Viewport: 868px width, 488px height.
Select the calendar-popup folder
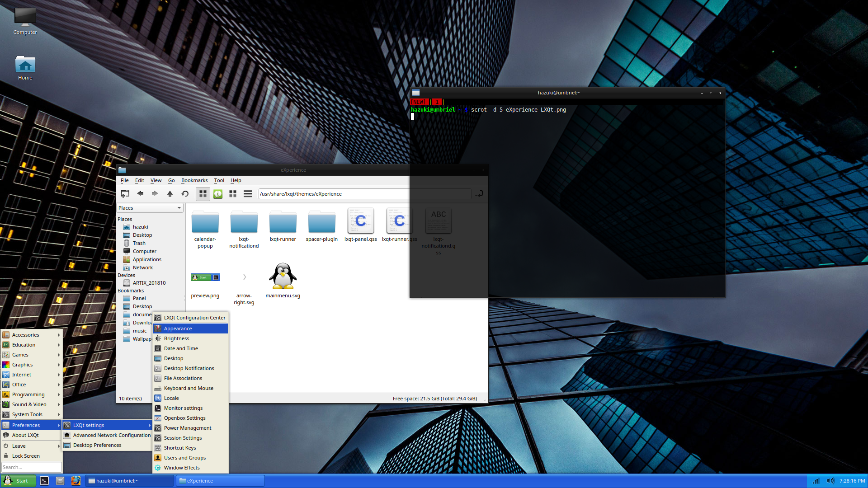pyautogui.click(x=205, y=230)
